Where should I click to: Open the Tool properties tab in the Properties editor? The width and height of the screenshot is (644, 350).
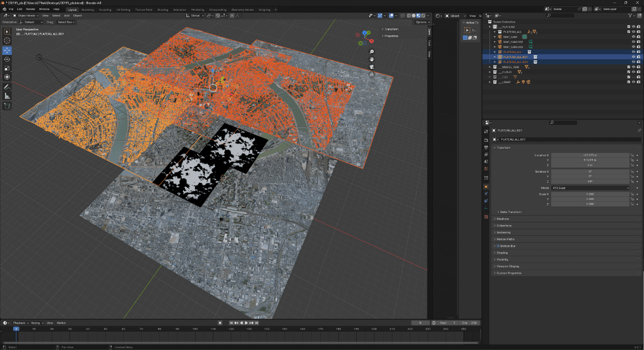pyautogui.click(x=486, y=131)
